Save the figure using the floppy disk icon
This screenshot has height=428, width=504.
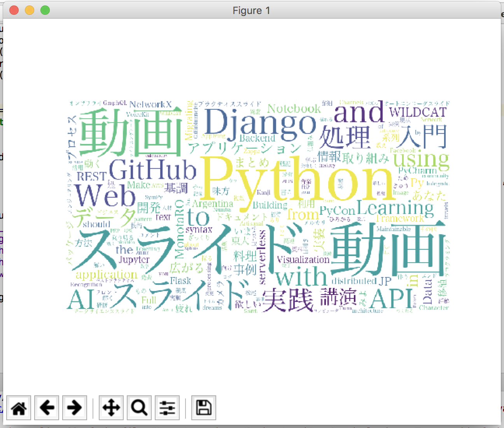[203, 407]
